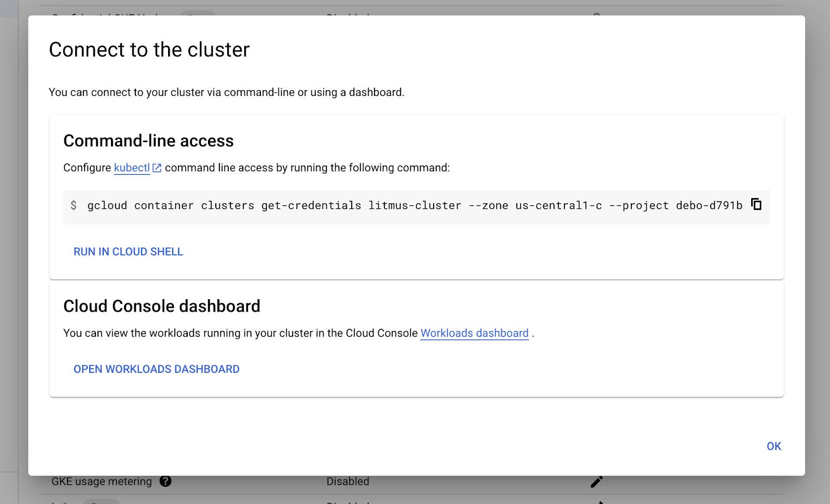The height and width of the screenshot is (504, 830).
Task: Run the command in Cloud Shell
Action: click(x=128, y=251)
